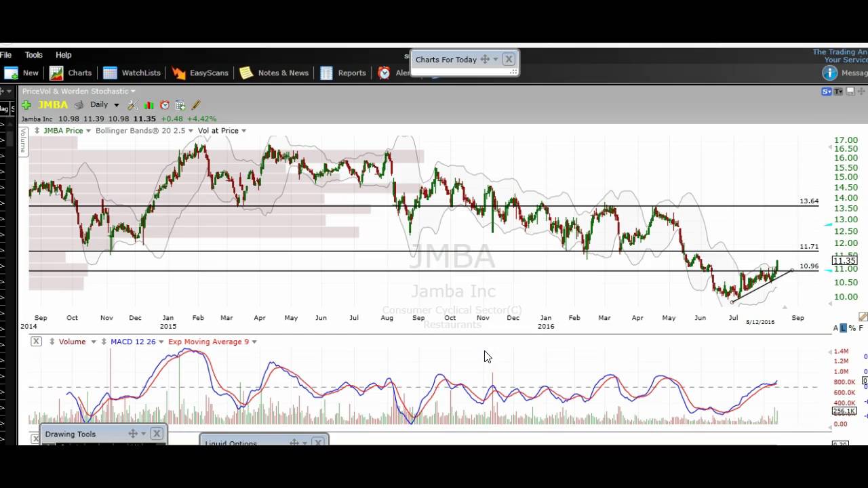Viewport: 868px width, 488px height.
Task: Click the reorder arrows beside MACD 12 26
Action: (x=104, y=342)
